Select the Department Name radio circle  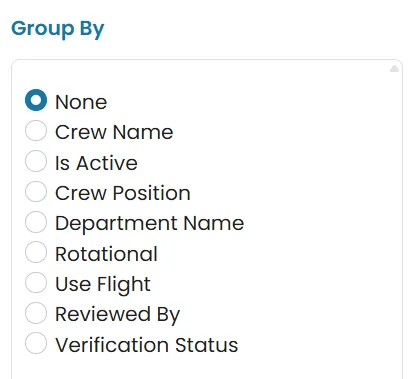pyautogui.click(x=36, y=222)
